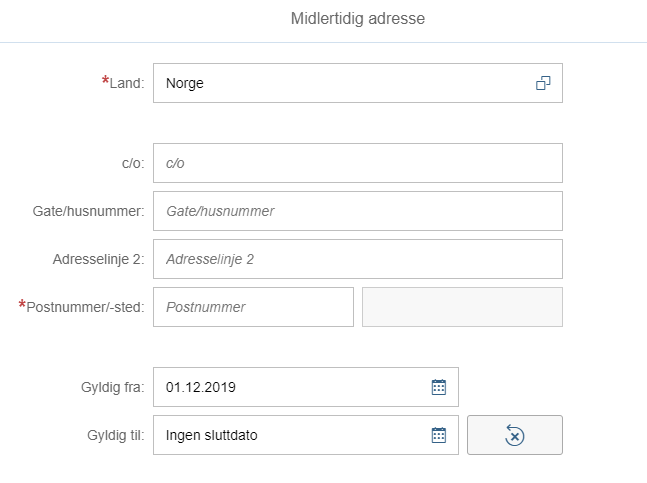The width and height of the screenshot is (647, 483).
Task: Select the Gyldig til label
Action: (x=116, y=435)
